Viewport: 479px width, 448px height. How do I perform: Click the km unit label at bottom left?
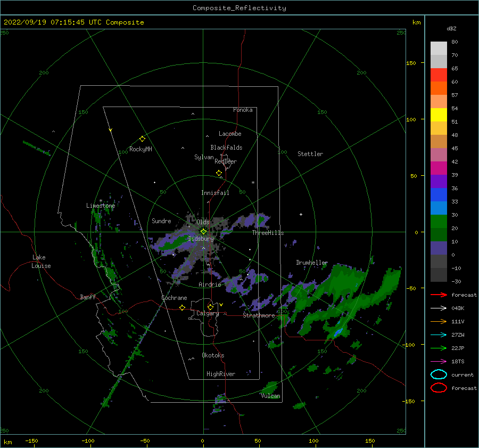tap(7, 442)
